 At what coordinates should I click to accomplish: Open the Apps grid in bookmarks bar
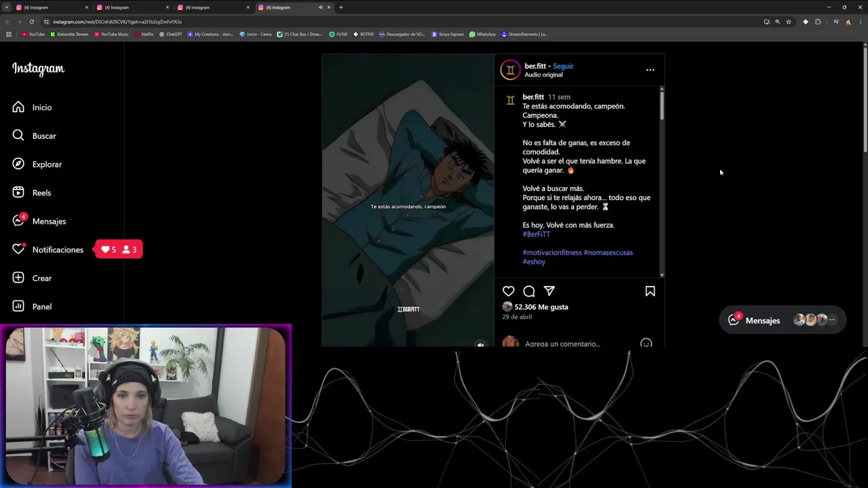tap(9, 34)
